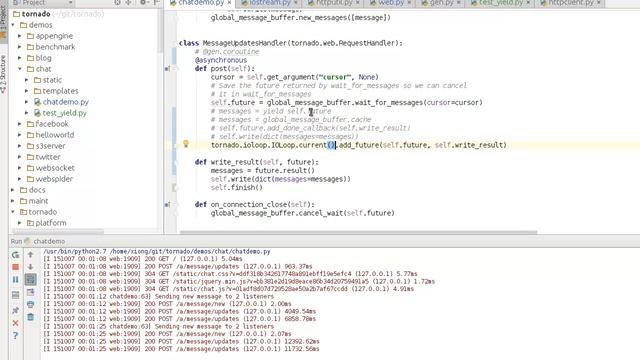The image size is (640, 360).
Task: Expand the appengine folder
Action: (20, 36)
